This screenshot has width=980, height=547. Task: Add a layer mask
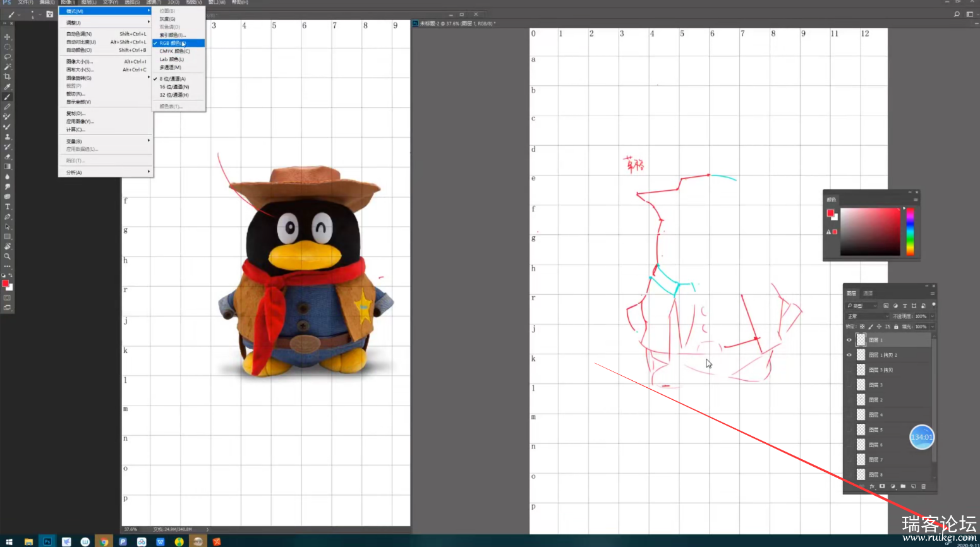pyautogui.click(x=882, y=486)
